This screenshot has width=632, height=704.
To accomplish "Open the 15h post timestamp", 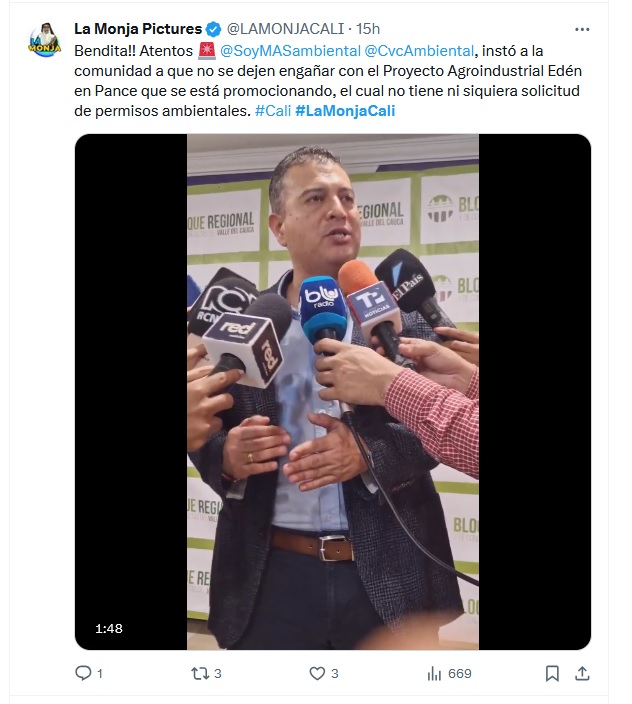I will (x=368, y=29).
